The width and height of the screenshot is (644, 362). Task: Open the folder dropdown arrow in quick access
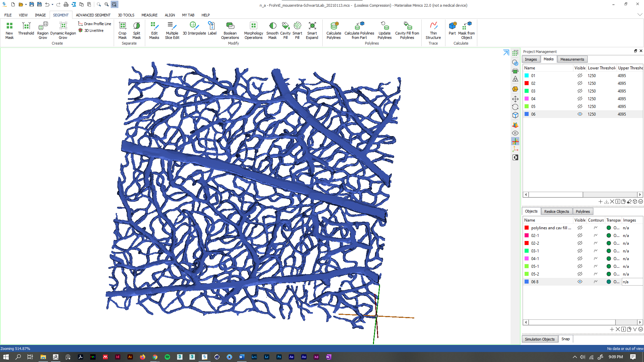(x=26, y=5)
